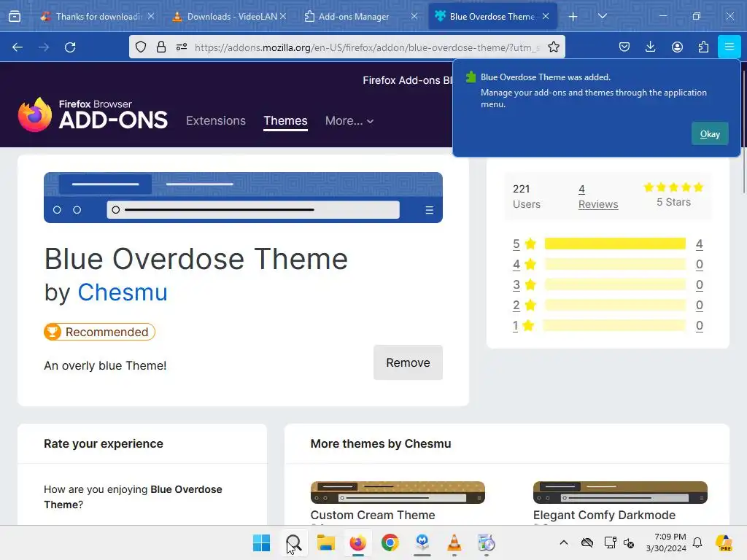This screenshot has width=747, height=560.
Task: Reload the current page
Action: (x=70, y=47)
